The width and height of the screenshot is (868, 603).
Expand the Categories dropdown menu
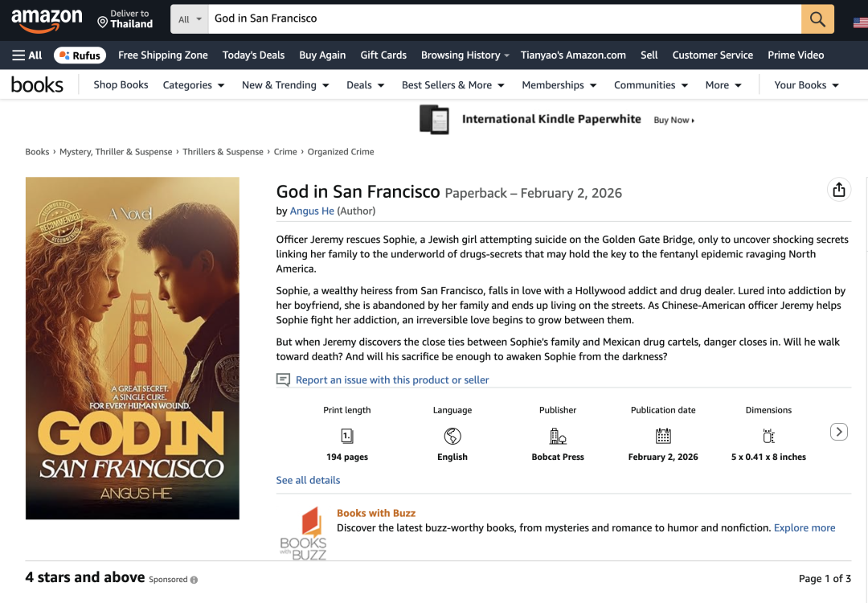[x=194, y=85]
